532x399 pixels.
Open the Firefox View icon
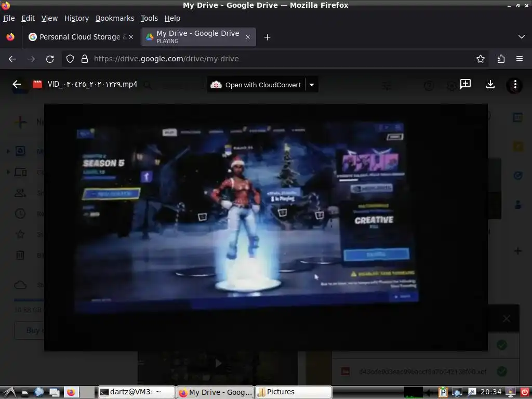[x=10, y=37]
